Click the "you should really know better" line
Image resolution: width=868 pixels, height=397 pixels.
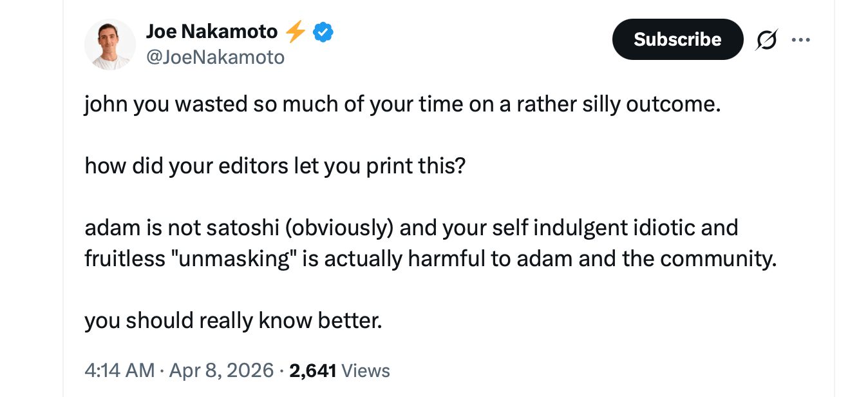click(233, 320)
